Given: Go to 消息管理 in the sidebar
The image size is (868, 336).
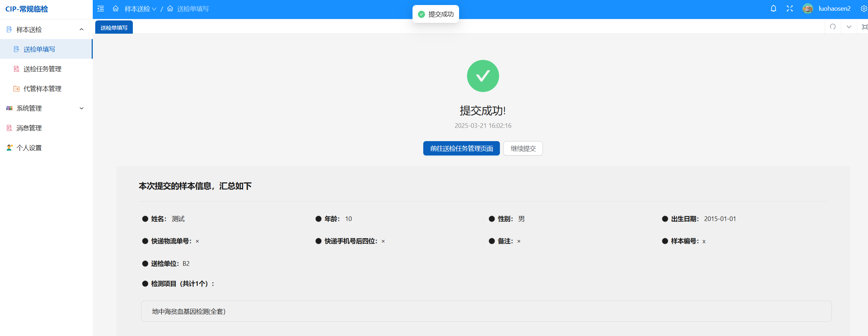Looking at the screenshot, I should click(x=29, y=128).
